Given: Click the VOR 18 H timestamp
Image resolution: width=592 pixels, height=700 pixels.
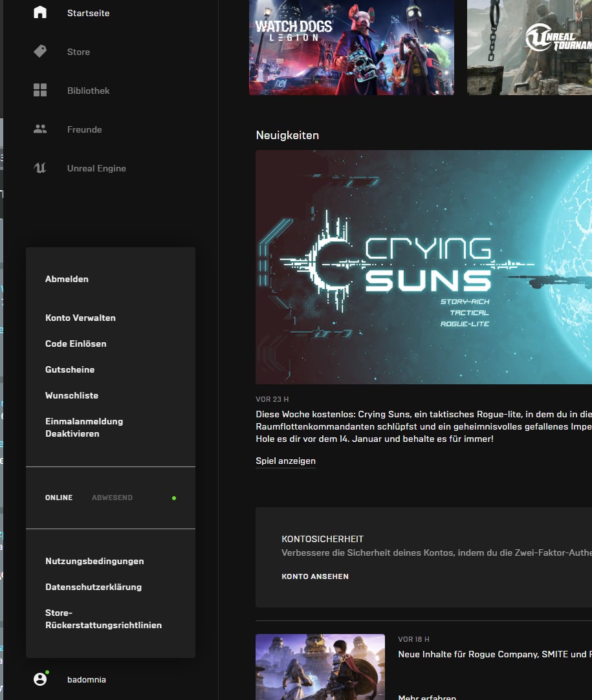Looking at the screenshot, I should (x=414, y=639).
